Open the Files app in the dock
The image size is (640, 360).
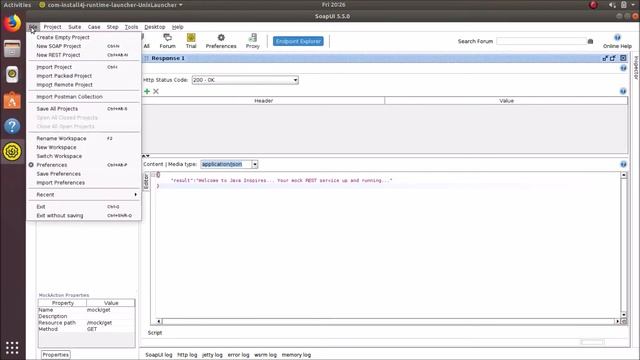[12, 49]
